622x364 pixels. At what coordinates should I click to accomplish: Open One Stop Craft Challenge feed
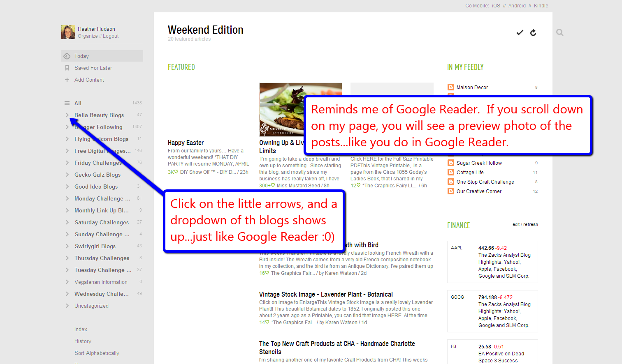pyautogui.click(x=485, y=182)
